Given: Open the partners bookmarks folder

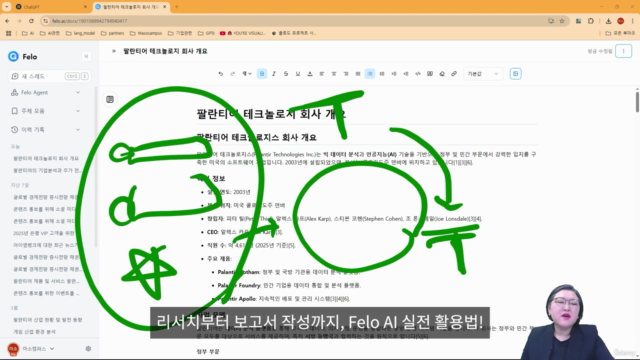Looking at the screenshot, I should (112, 33).
